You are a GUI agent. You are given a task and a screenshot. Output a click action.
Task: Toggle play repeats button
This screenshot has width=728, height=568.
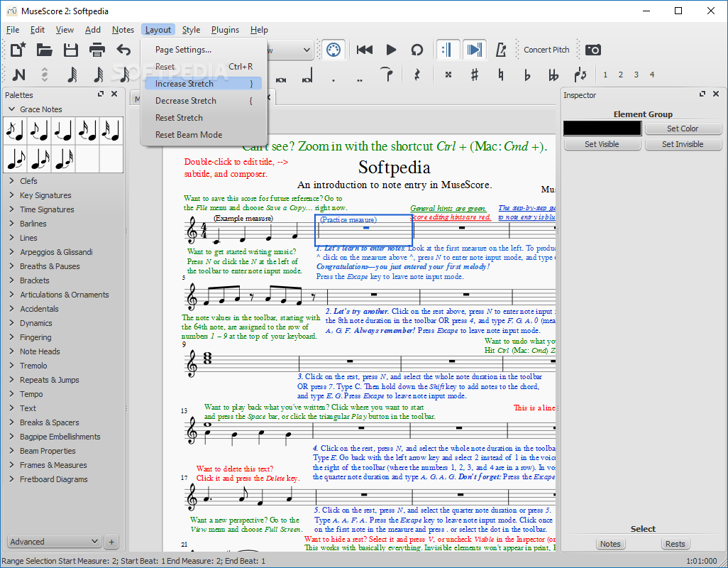tap(448, 49)
